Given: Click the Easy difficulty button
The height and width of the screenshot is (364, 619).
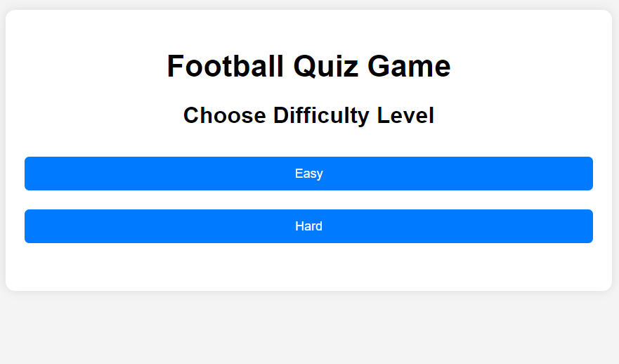Looking at the screenshot, I should click(x=308, y=174).
